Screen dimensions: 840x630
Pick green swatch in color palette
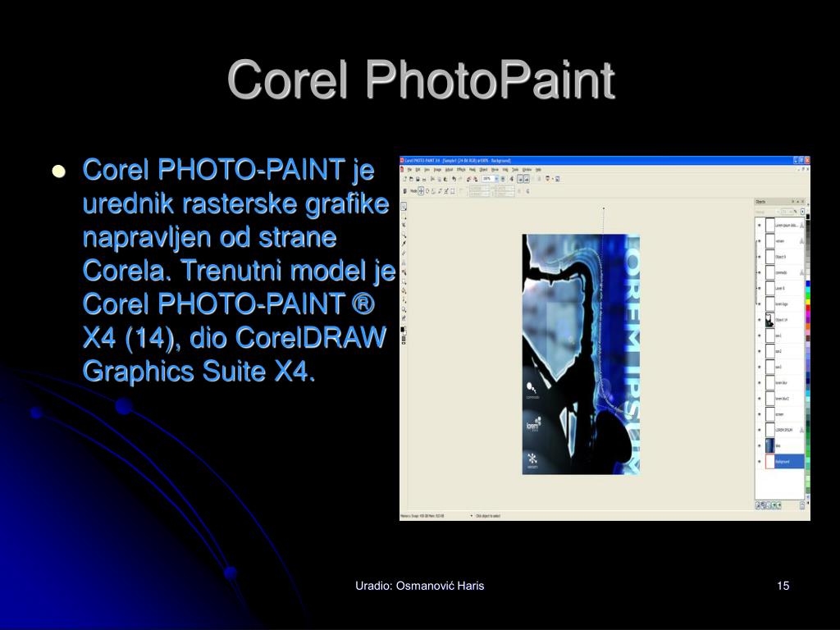(x=808, y=295)
